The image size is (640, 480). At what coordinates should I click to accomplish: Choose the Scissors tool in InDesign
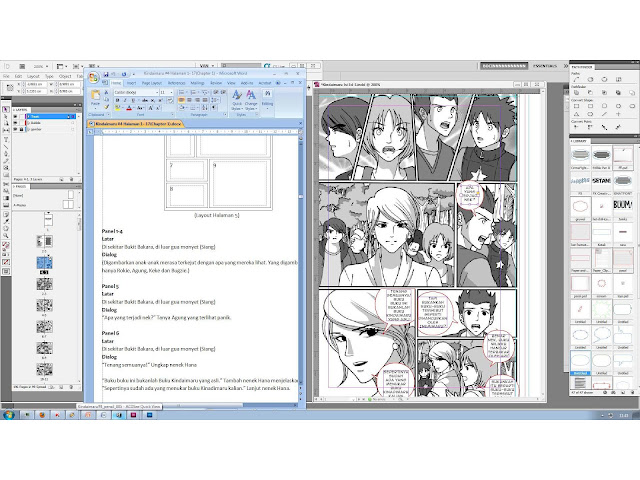coord(6,184)
